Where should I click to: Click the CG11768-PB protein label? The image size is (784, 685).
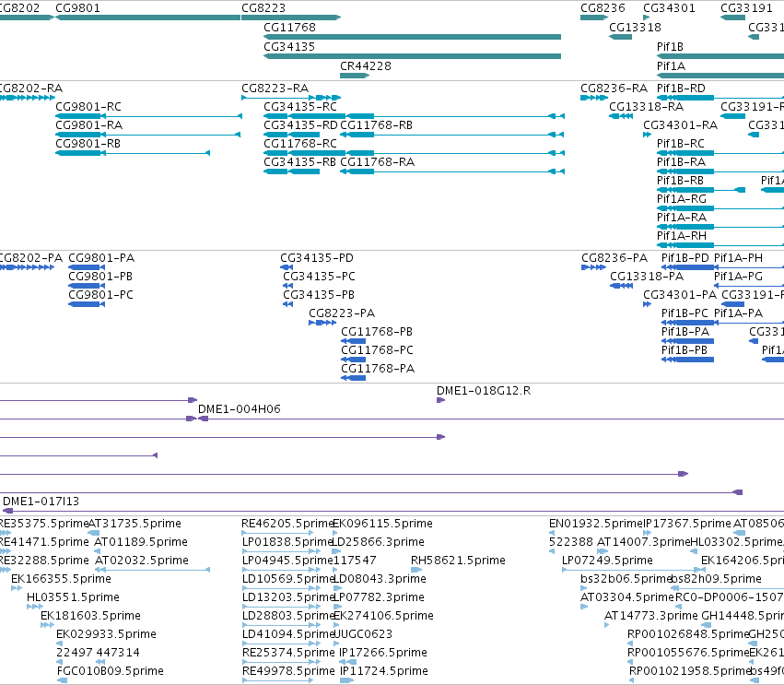[377, 332]
